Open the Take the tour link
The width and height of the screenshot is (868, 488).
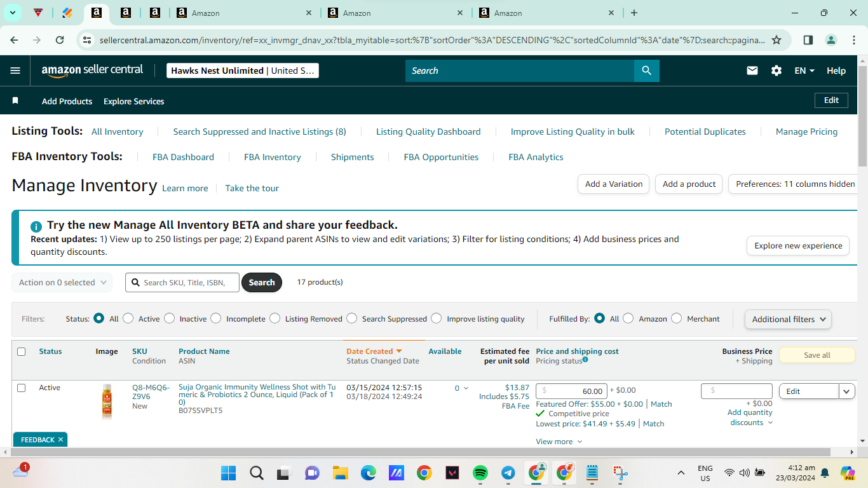click(252, 188)
